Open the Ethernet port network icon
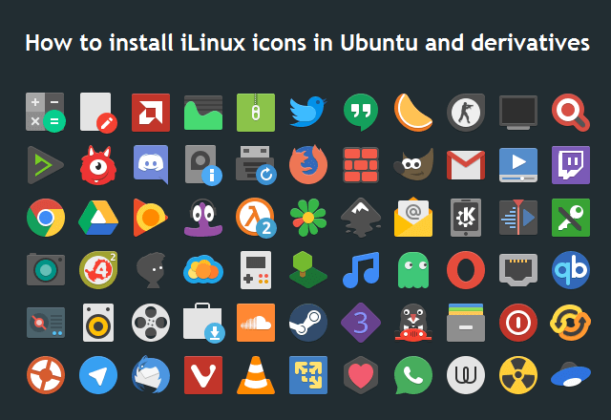611x420 pixels. point(518,270)
